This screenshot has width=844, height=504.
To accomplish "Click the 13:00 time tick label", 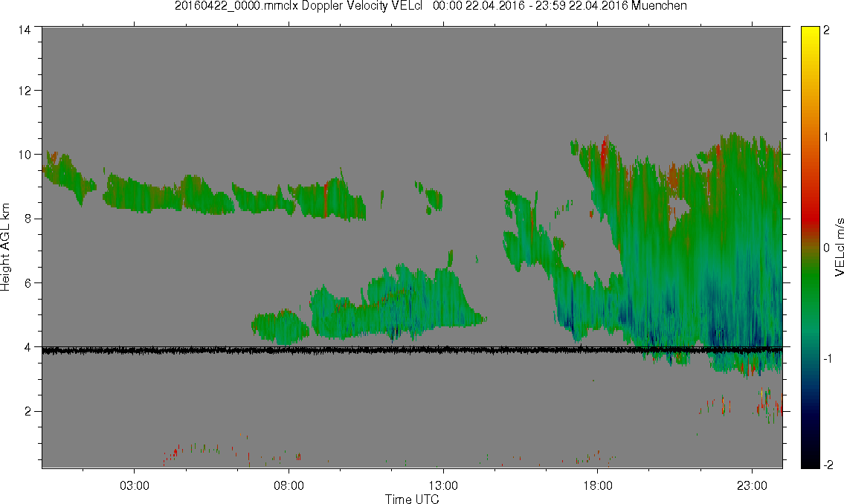I will pos(443,485).
